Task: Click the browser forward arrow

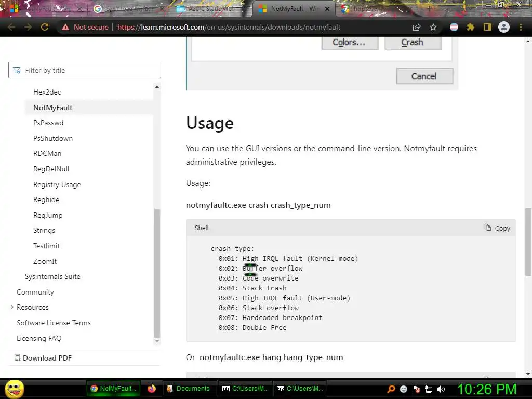Action: pos(28,27)
